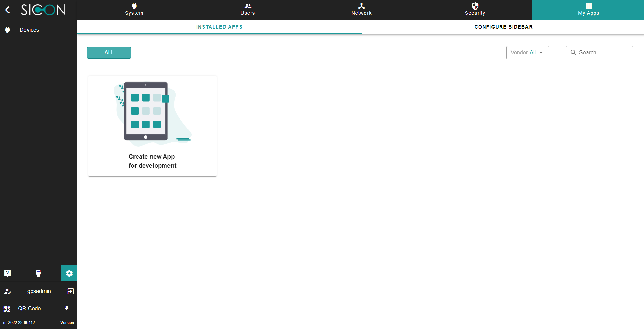Switch to the Security section
644x329 pixels.
click(475, 10)
